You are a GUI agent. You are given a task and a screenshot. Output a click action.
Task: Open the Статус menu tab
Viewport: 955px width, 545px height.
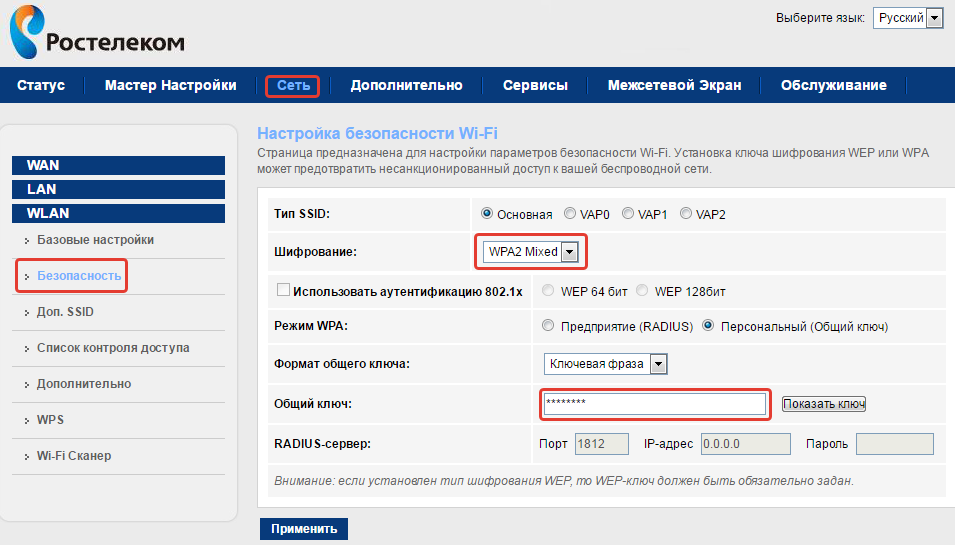(41, 85)
